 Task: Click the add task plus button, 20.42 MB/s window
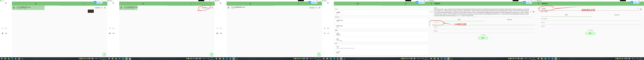click(x=319, y=54)
